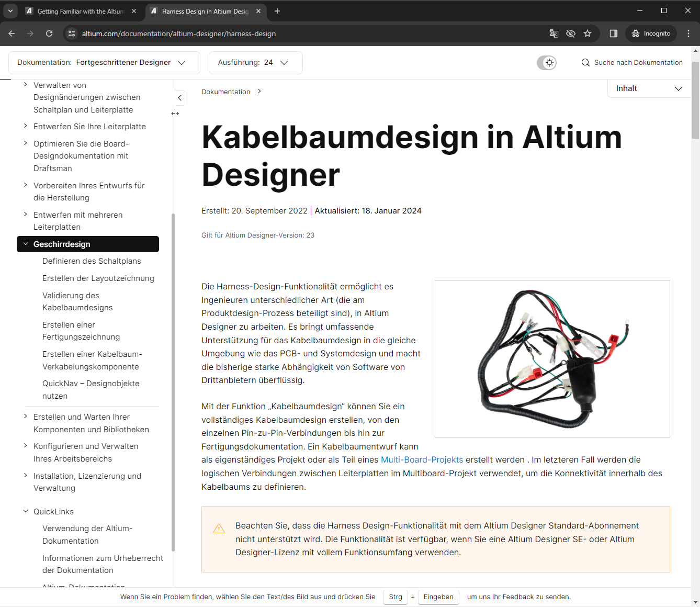Close the Getting Familiar with the Altium tab
This screenshot has height=607, width=700.
pos(134,11)
